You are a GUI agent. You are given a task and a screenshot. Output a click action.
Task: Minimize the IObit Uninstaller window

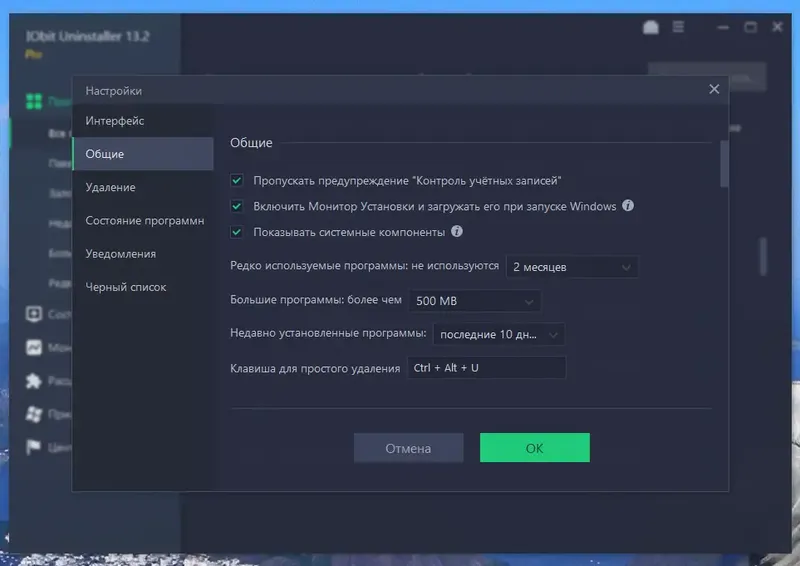[x=723, y=27]
